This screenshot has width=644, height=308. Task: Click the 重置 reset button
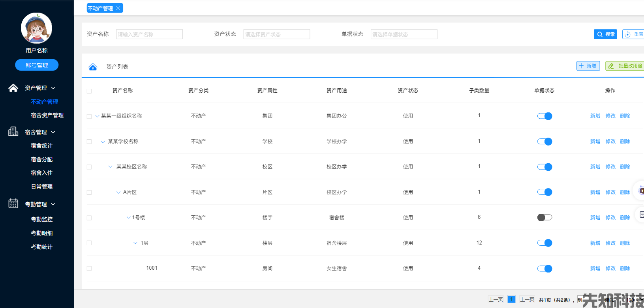633,34
